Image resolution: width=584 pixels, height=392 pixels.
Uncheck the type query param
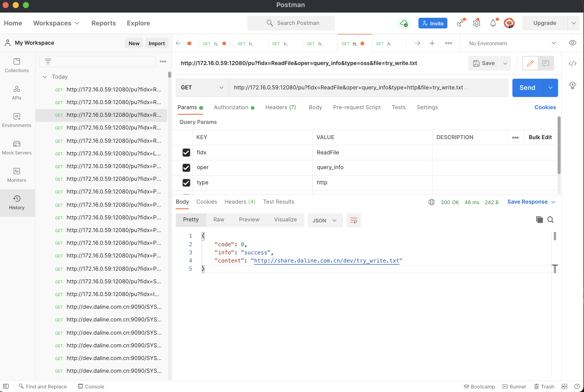pos(186,183)
